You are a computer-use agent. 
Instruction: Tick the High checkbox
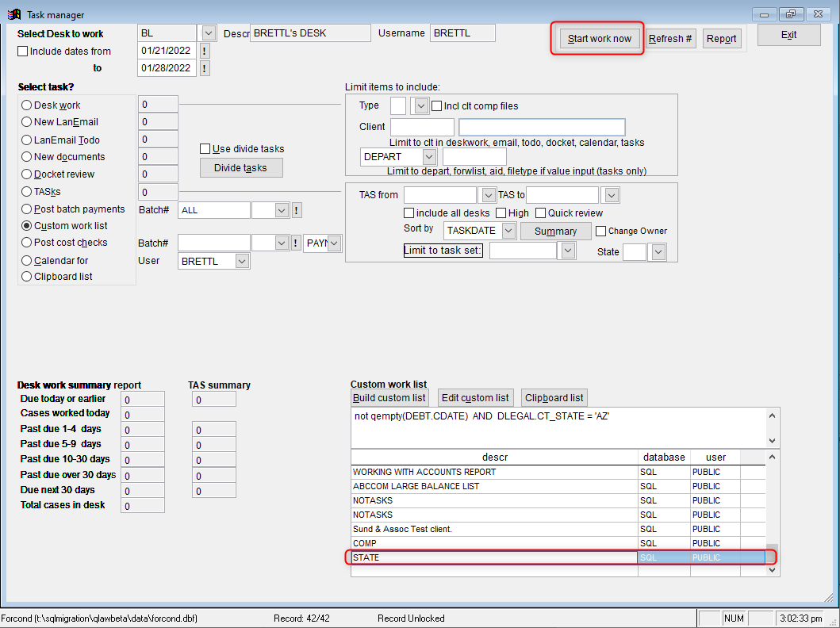pos(501,213)
